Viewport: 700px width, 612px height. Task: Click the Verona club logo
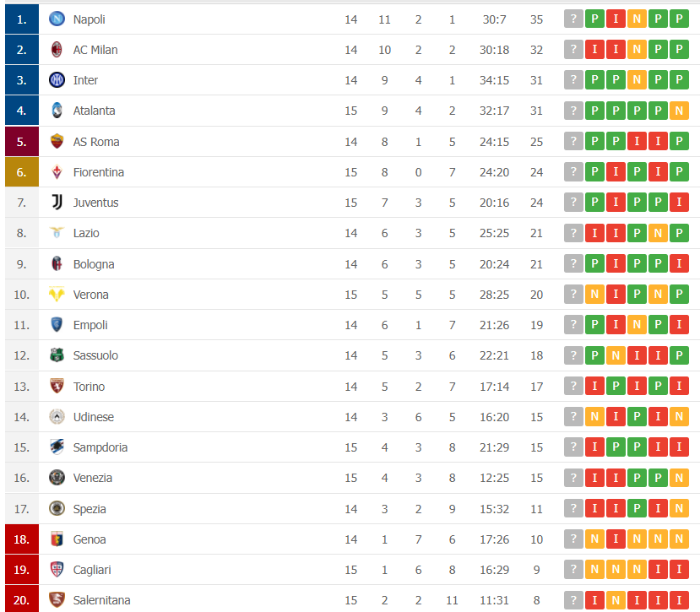point(57,295)
